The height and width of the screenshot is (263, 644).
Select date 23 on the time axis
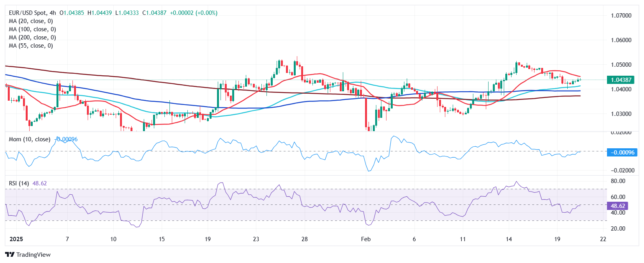coord(256,239)
